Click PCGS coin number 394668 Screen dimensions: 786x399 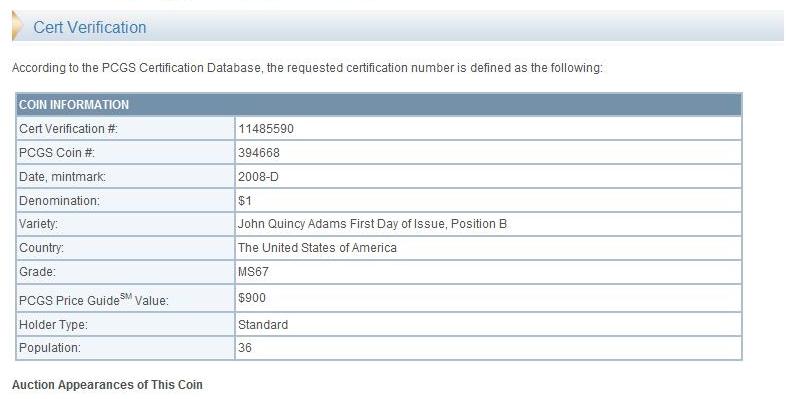tap(259, 153)
